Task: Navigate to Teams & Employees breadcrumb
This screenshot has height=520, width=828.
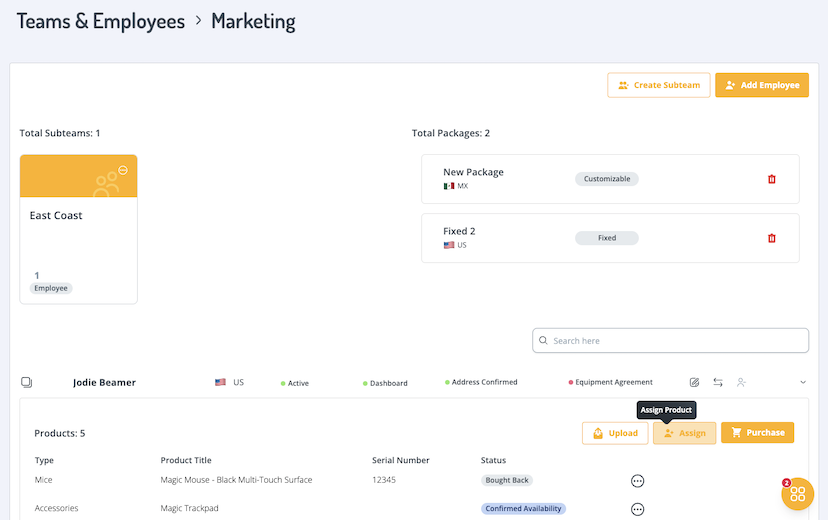Action: pyautogui.click(x=101, y=21)
